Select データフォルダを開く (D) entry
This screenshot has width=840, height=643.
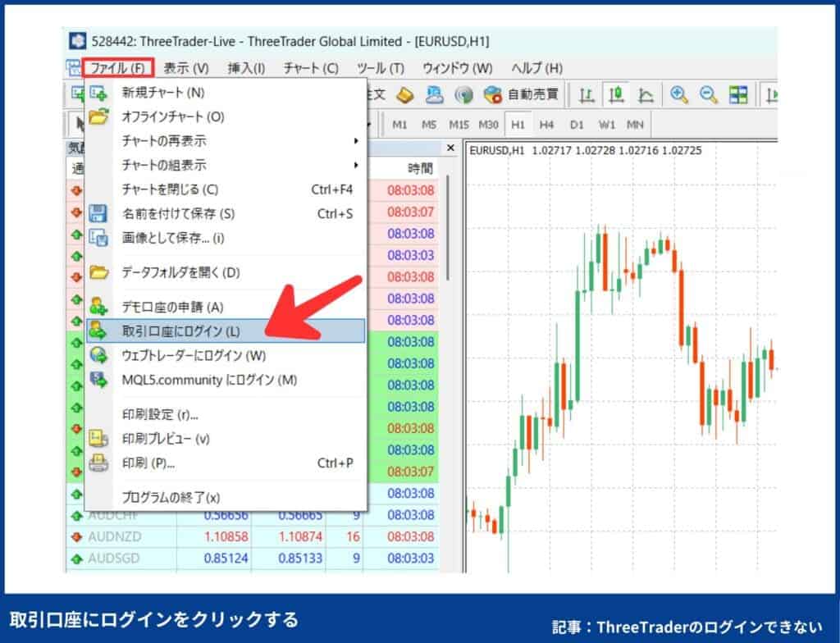click(226, 273)
